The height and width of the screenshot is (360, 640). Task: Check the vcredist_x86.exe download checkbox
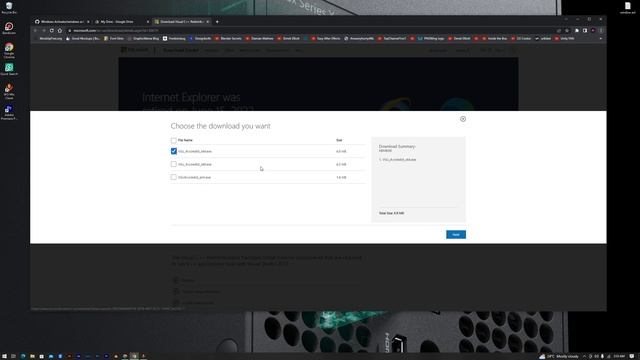tap(173, 164)
